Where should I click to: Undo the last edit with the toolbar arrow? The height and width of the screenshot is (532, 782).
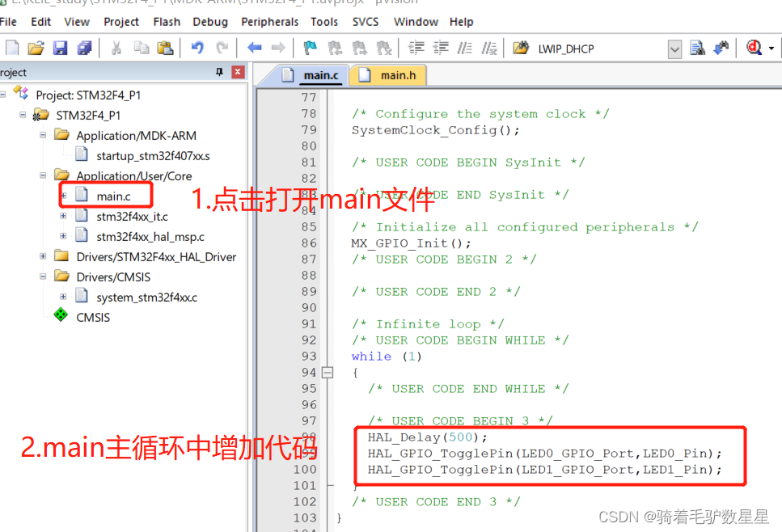tap(197, 48)
